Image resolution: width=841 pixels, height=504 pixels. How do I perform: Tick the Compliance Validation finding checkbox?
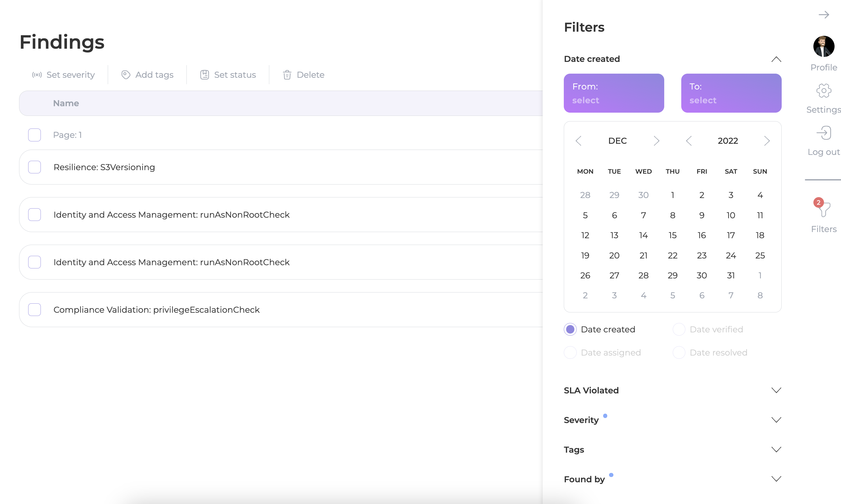point(35,310)
